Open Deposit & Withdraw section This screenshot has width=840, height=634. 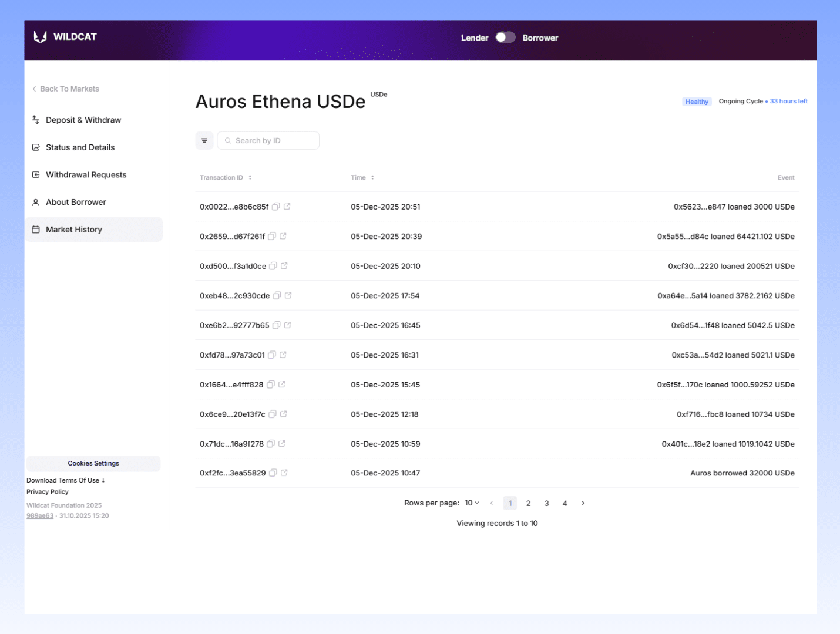point(83,120)
